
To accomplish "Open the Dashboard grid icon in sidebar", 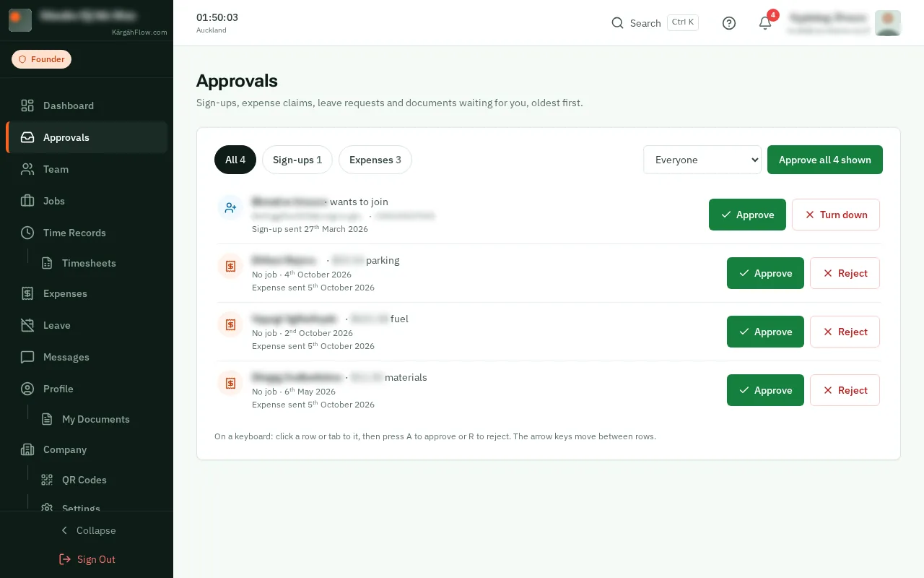I will [27, 105].
